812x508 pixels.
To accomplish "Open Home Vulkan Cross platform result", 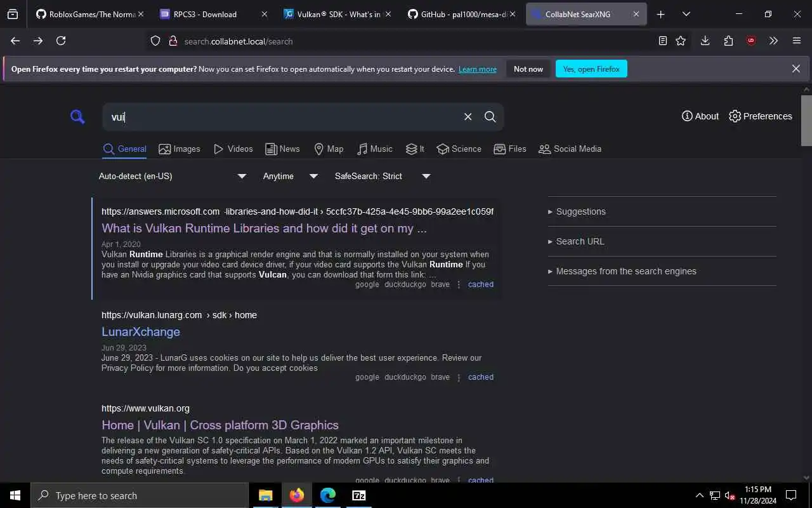I will click(x=220, y=425).
